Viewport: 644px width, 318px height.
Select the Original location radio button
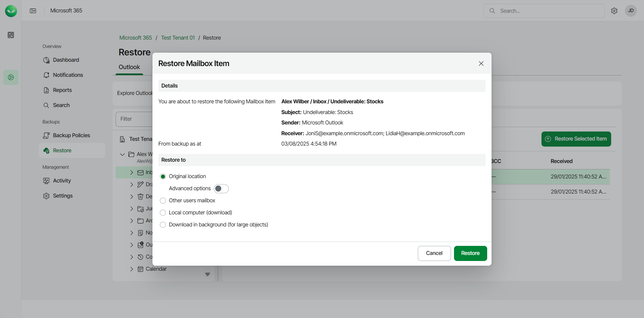(163, 176)
